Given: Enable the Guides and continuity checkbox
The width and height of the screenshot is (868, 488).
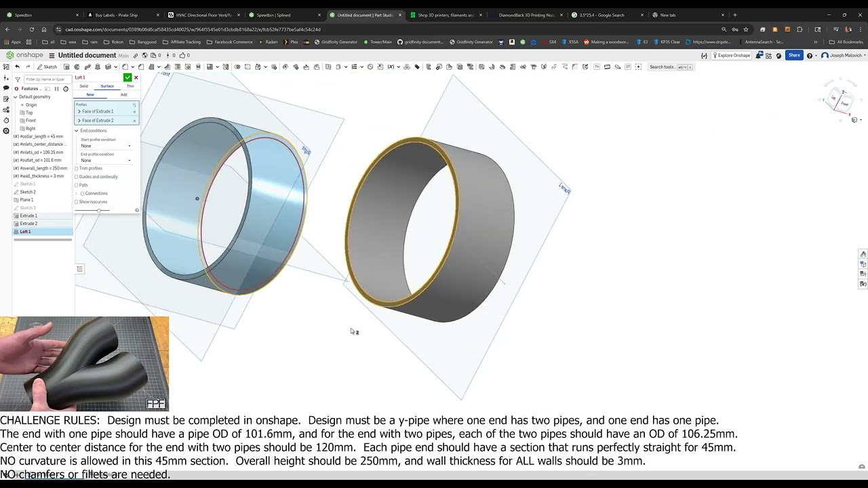Looking at the screenshot, I should click(x=77, y=177).
